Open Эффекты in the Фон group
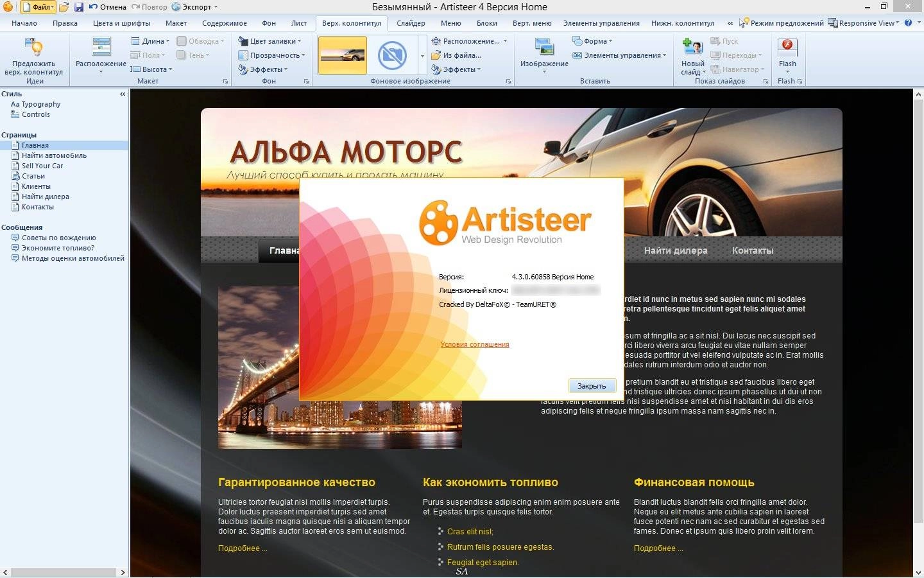This screenshot has height=578, width=924. point(263,69)
